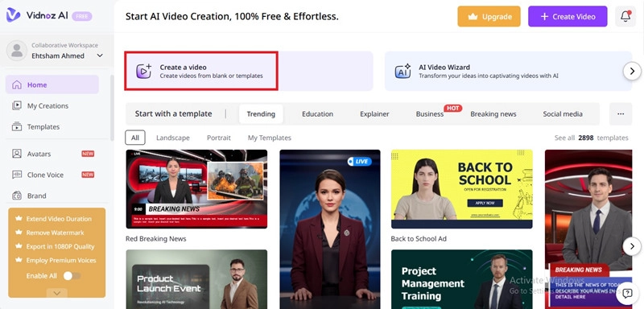Click the Export in 1080P Quality text
The height and width of the screenshot is (309, 644).
pos(60,246)
